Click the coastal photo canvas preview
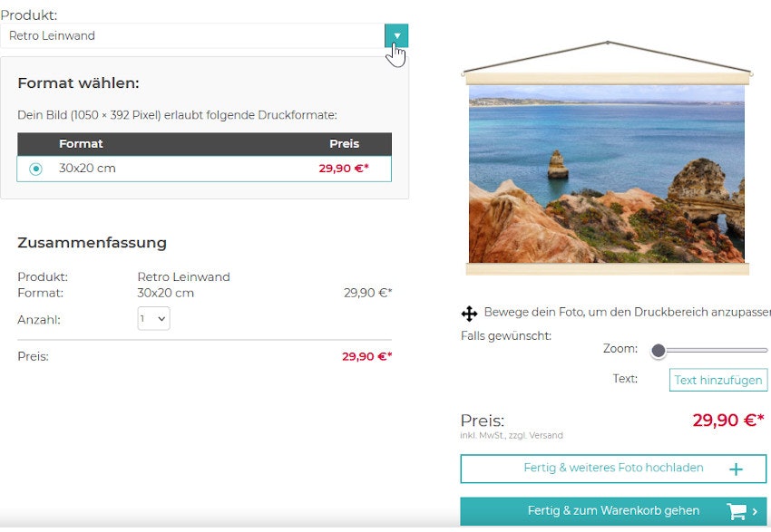771x532 pixels. click(x=606, y=174)
